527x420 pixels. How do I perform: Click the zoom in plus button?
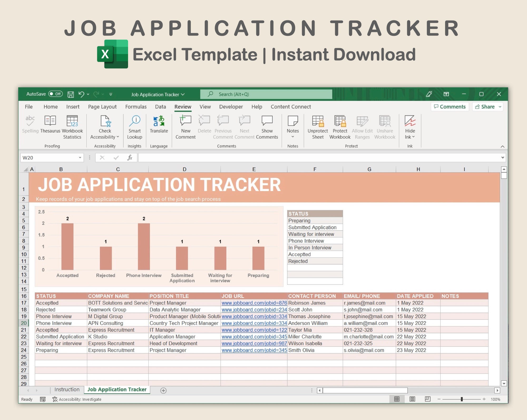(x=484, y=399)
